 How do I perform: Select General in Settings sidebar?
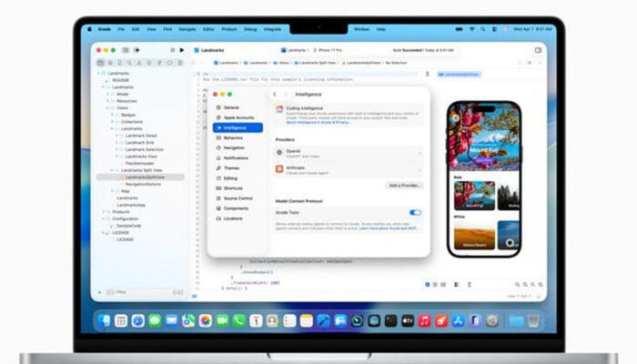tap(238, 107)
